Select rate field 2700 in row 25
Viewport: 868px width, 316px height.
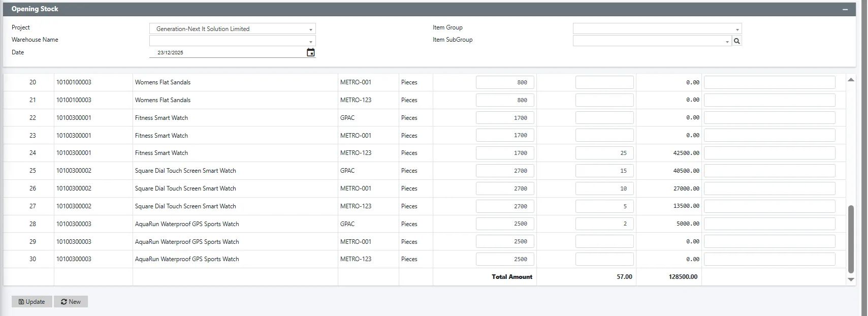pyautogui.click(x=505, y=171)
